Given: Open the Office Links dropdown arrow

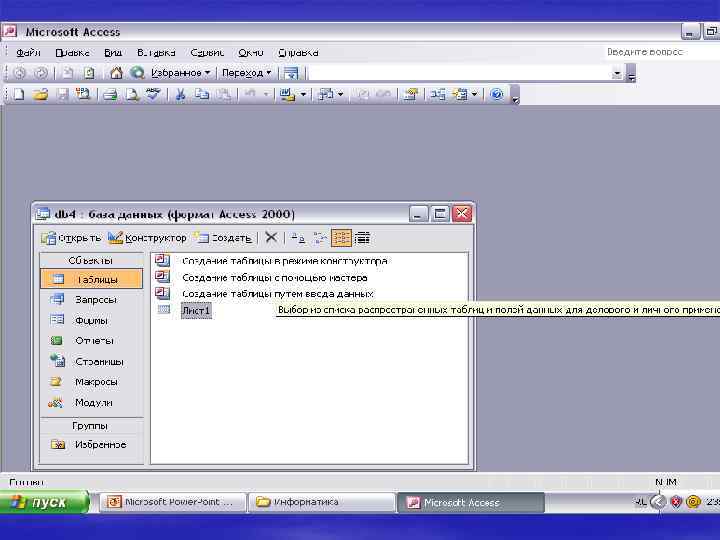Looking at the screenshot, I should click(x=303, y=95).
